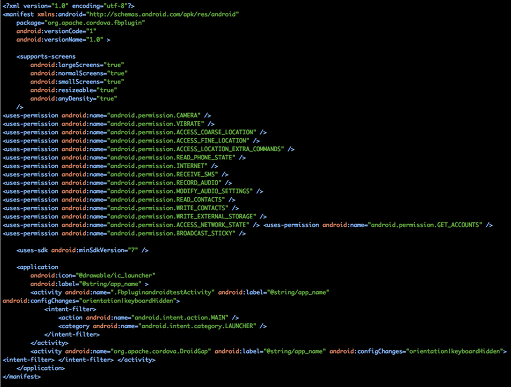Click the READ_PHONE_STATE permission line
The image size is (511, 387).
tap(124, 158)
